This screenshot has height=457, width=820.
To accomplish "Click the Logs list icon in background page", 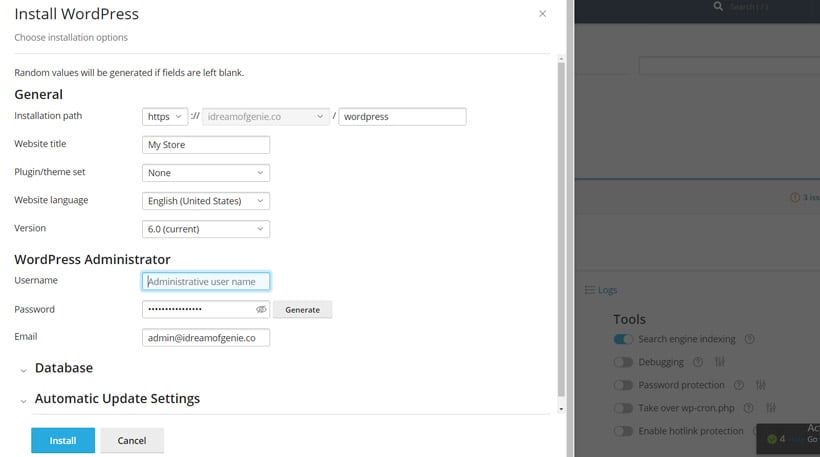I will click(x=589, y=290).
